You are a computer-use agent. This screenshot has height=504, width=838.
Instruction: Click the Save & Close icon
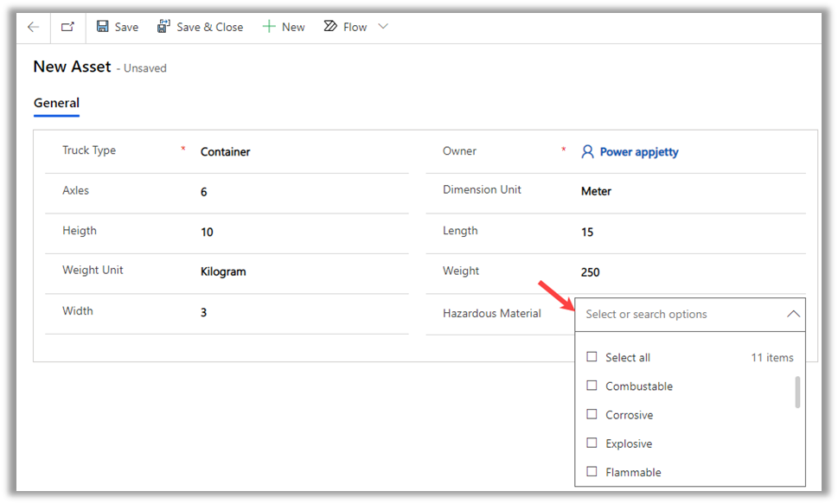click(x=163, y=27)
